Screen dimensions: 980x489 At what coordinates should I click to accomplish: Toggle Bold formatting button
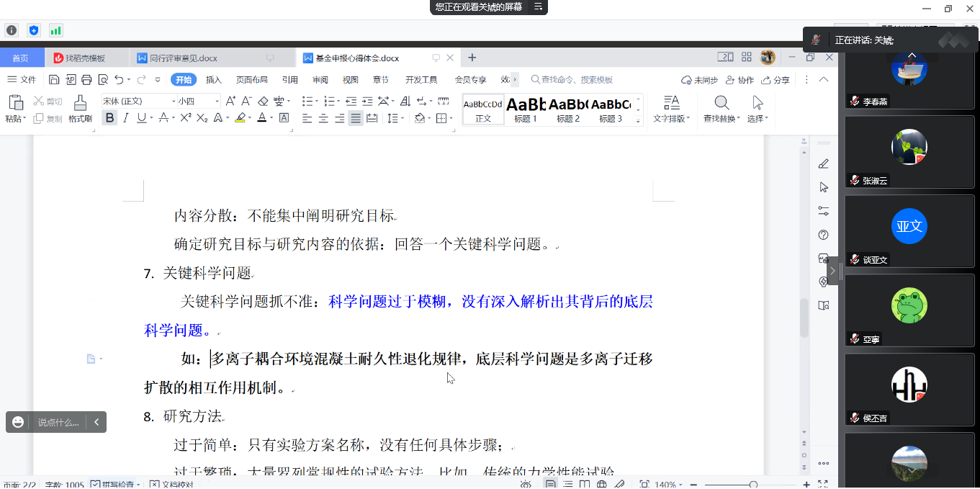click(109, 118)
